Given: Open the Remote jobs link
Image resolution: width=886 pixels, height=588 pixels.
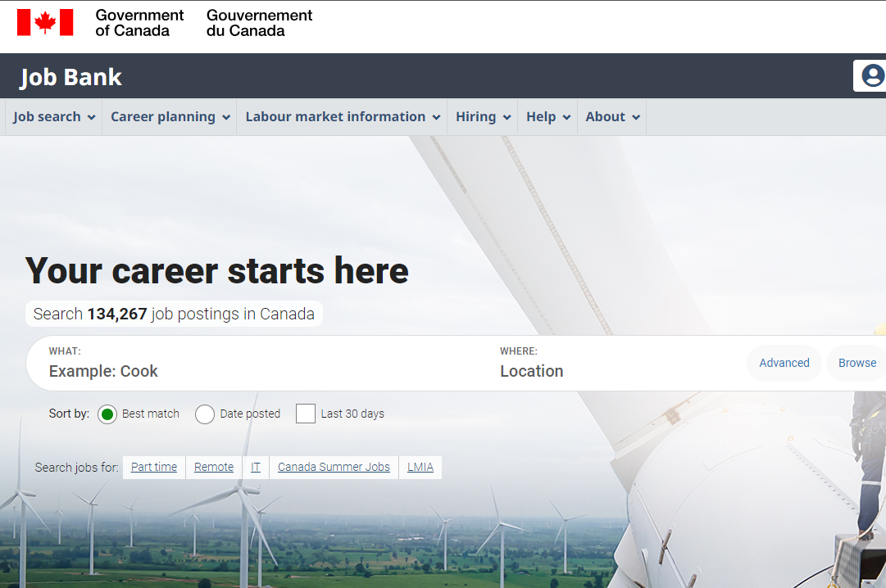Looking at the screenshot, I should point(214,467).
